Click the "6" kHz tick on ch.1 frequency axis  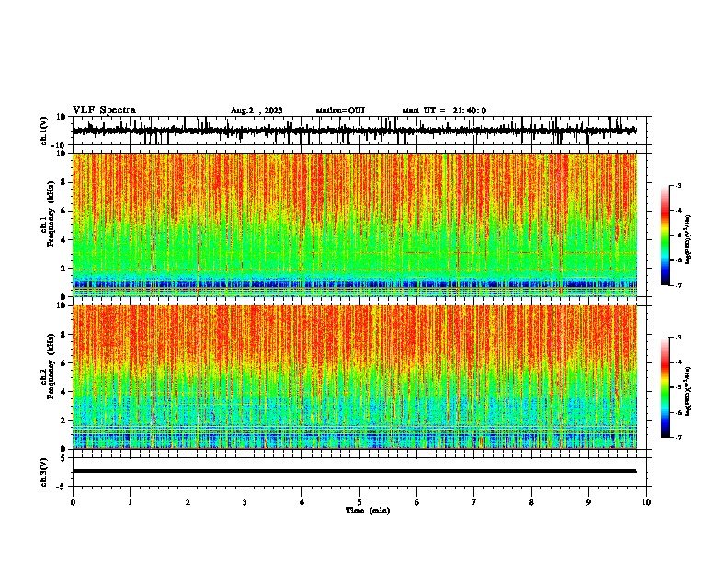[63, 212]
